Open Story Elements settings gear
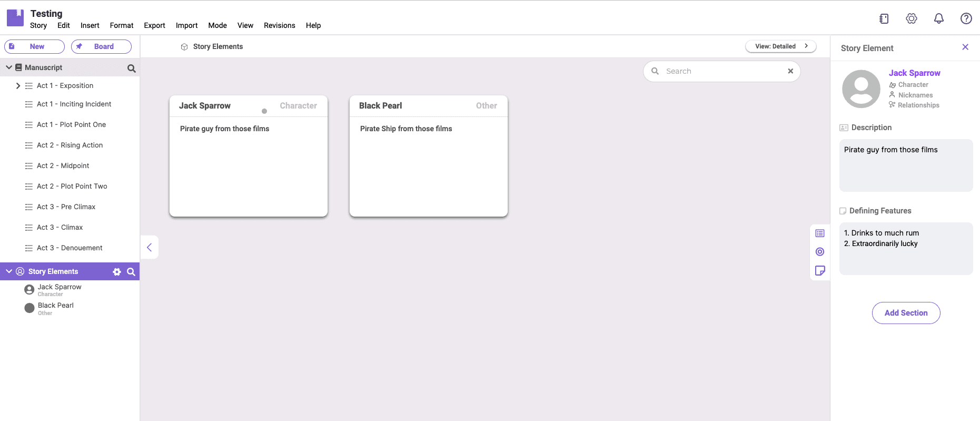The height and width of the screenshot is (421, 980). coord(117,272)
